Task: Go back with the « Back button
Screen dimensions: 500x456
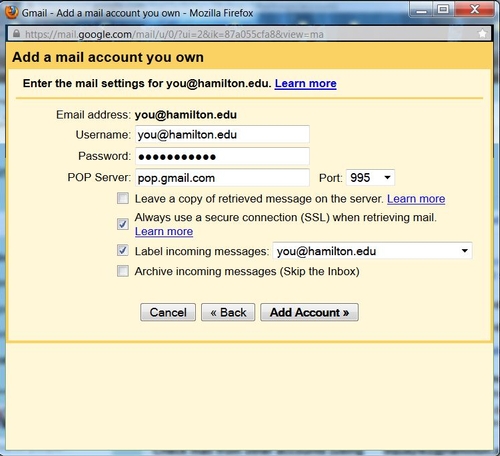Action: (228, 312)
